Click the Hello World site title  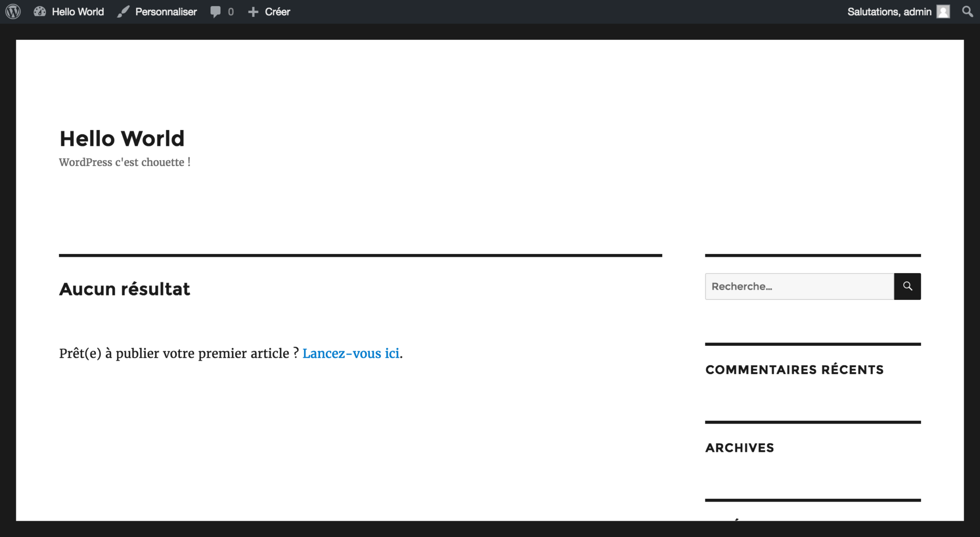122,139
